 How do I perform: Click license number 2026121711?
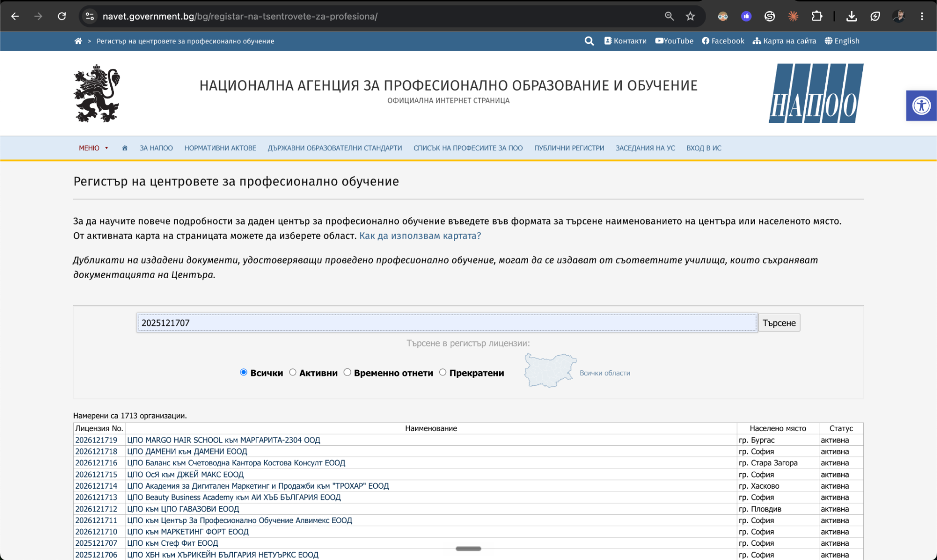click(x=96, y=520)
